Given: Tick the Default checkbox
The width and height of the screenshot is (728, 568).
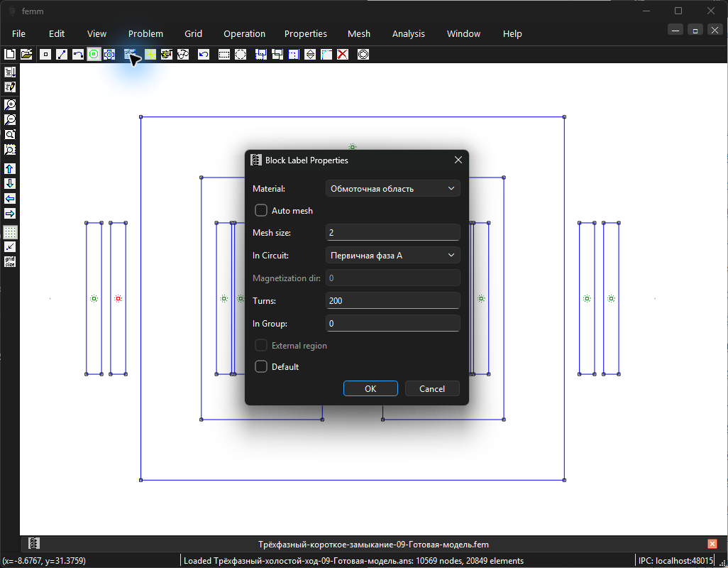Looking at the screenshot, I should [x=261, y=366].
